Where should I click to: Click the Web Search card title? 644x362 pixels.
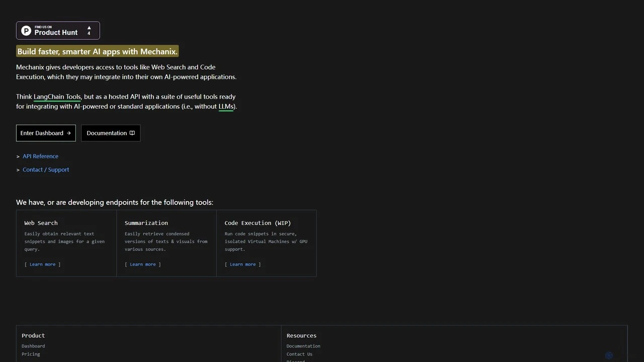click(x=41, y=223)
